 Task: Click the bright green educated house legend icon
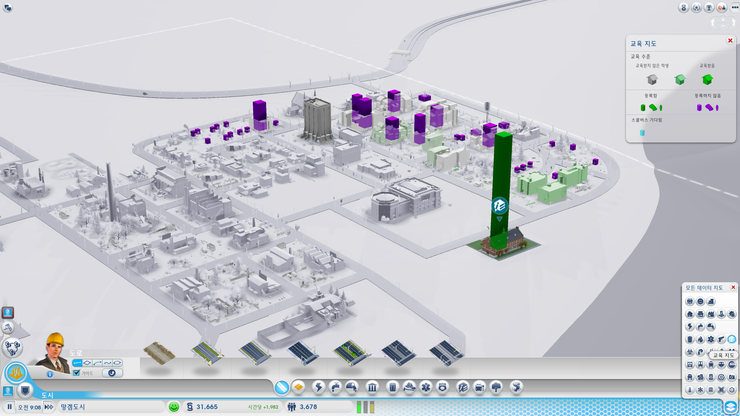[707, 79]
